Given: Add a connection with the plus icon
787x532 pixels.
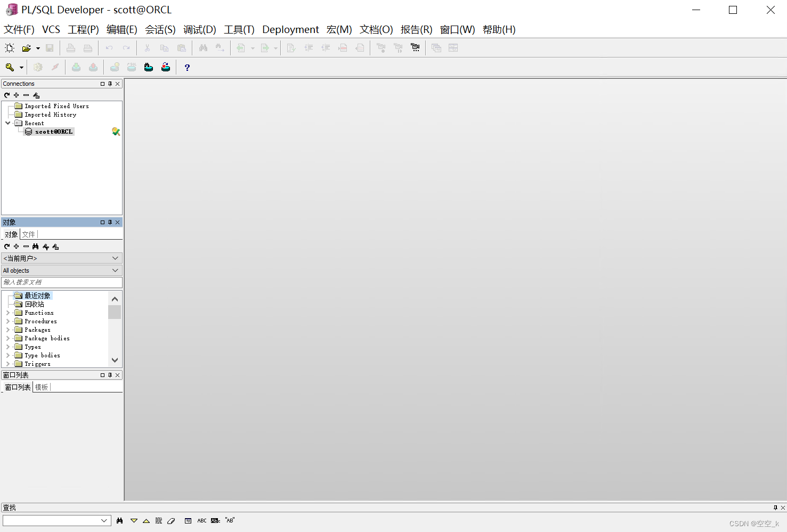Looking at the screenshot, I should tap(16, 95).
